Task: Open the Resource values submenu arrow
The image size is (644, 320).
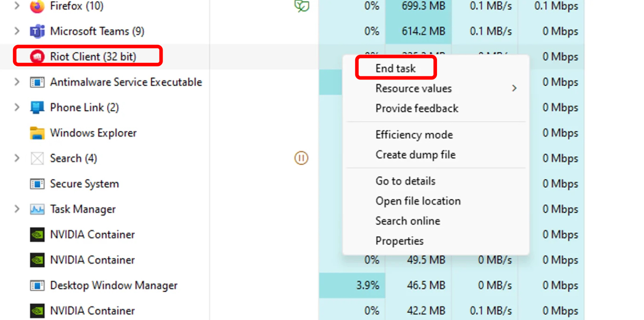Action: [514, 88]
